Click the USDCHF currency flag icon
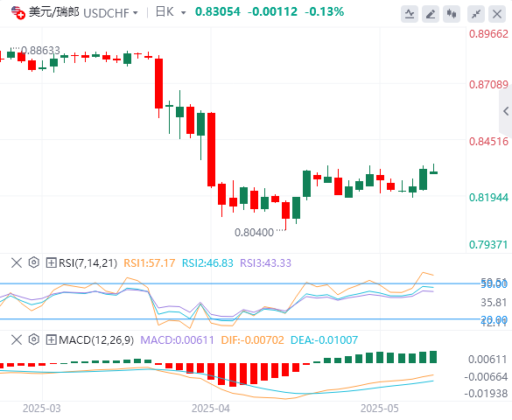This screenshot has height=420, width=512. point(18,13)
